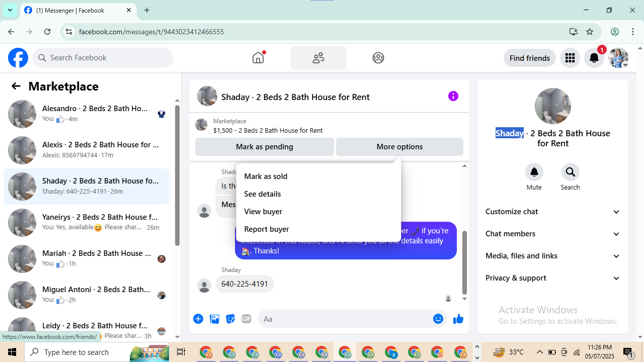Click the More options button
Viewport: 644px width, 362px height.
[399, 147]
